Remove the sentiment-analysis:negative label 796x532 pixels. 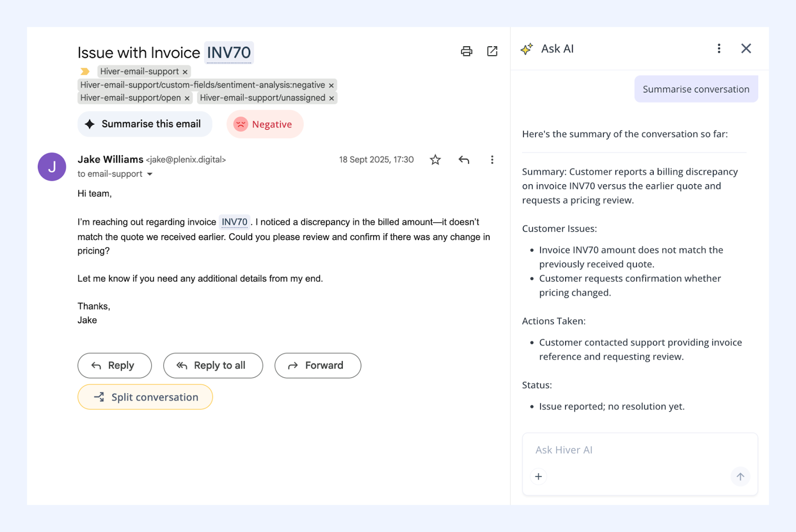(x=331, y=86)
